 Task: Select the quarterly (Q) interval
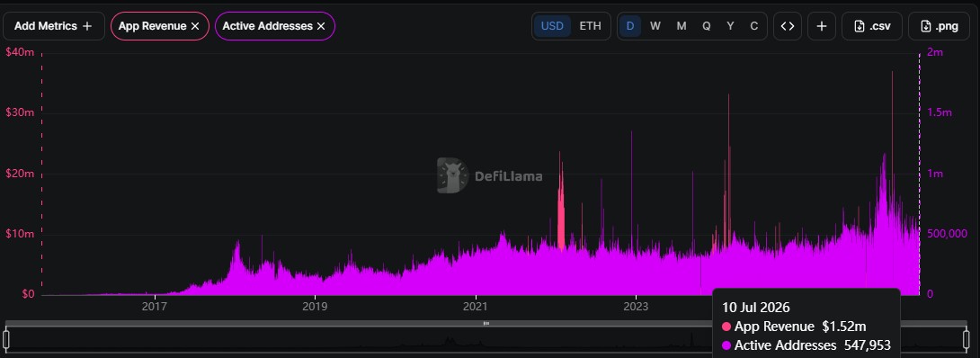[707, 26]
